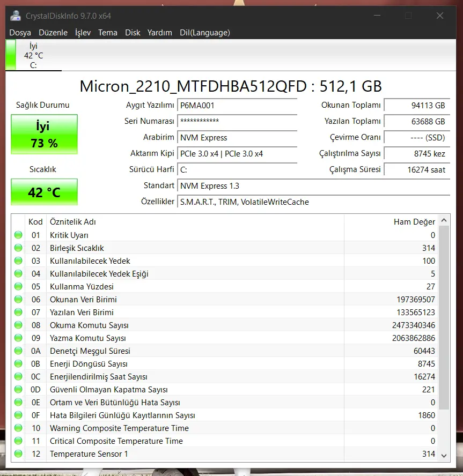Click raw value 133565123

416,313
